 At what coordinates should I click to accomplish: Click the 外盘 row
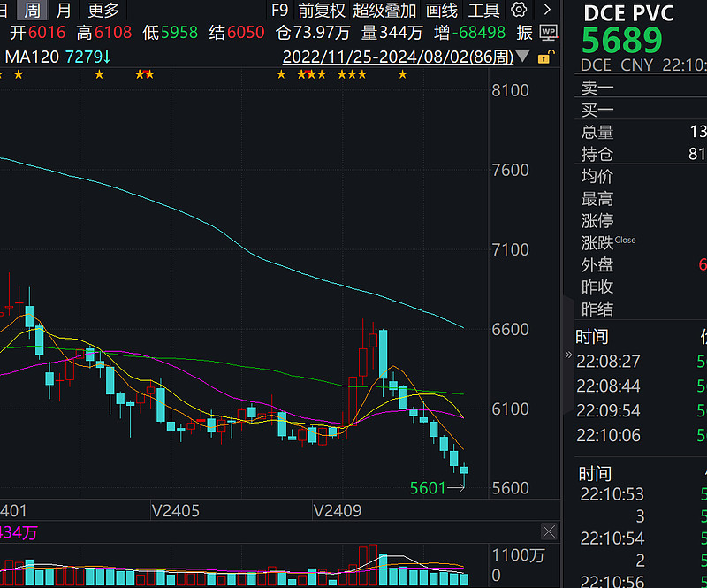tap(641, 264)
